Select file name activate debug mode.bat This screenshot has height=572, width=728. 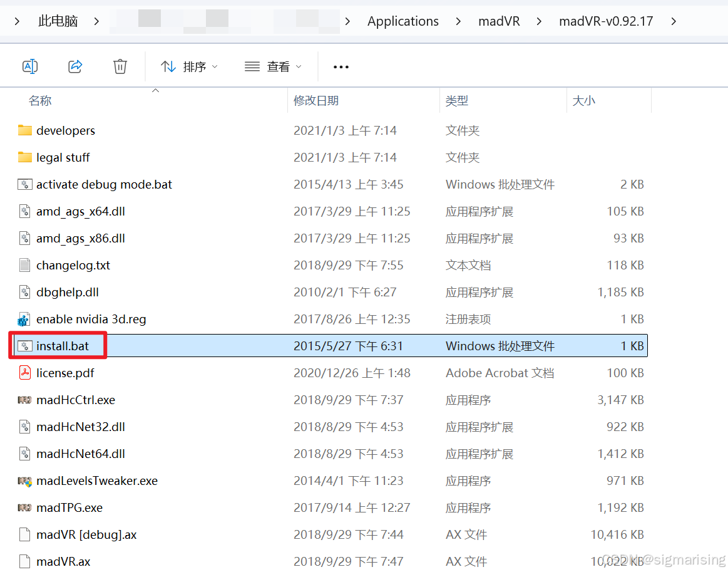[x=105, y=184]
